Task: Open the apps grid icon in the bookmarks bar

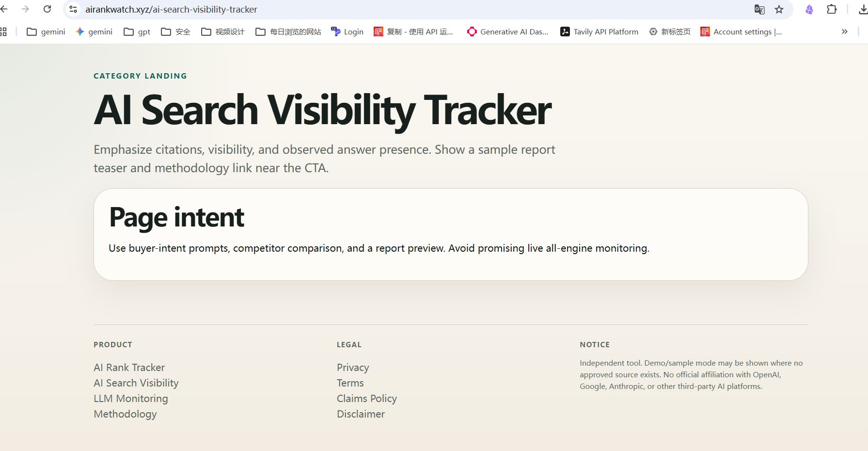Action: coord(3,32)
